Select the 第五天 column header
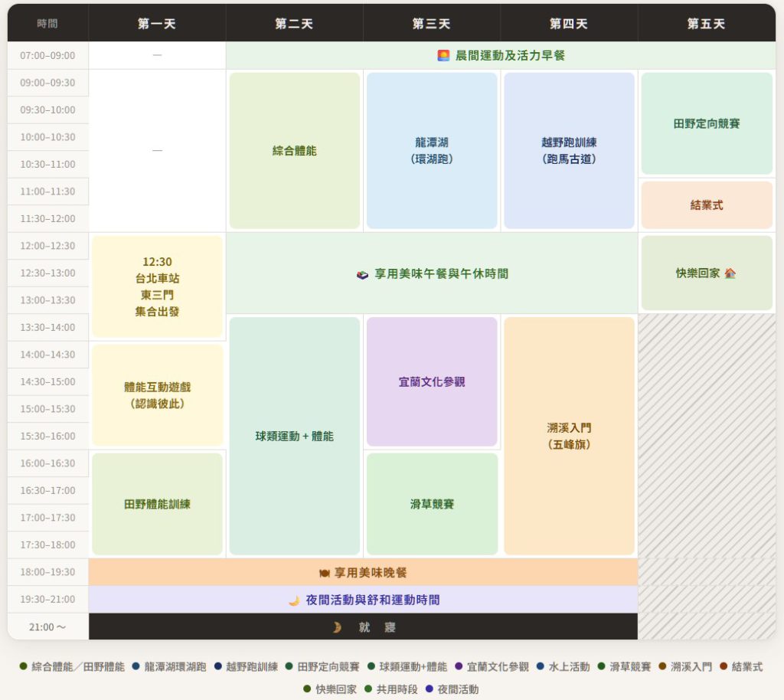 click(x=706, y=24)
